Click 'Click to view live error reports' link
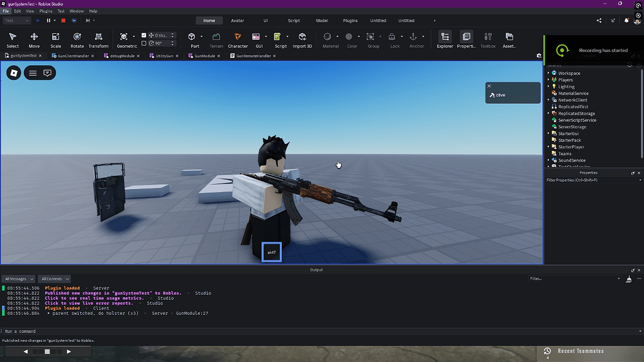644x362 pixels. 89,303
